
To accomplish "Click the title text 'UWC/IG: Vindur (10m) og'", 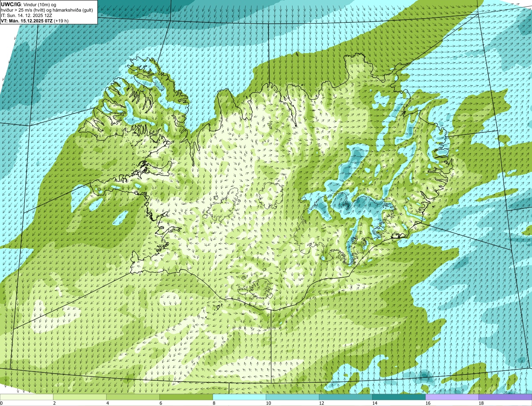I will click(x=29, y=4).
